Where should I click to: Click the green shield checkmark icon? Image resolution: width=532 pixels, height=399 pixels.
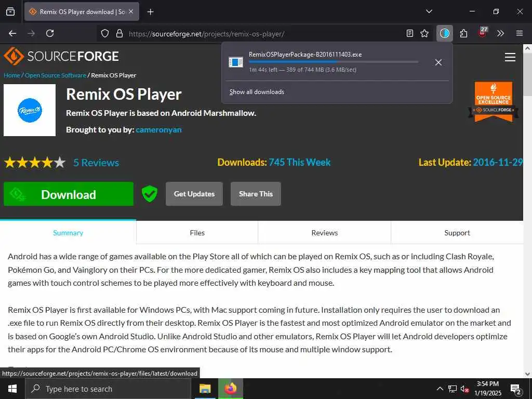(149, 194)
